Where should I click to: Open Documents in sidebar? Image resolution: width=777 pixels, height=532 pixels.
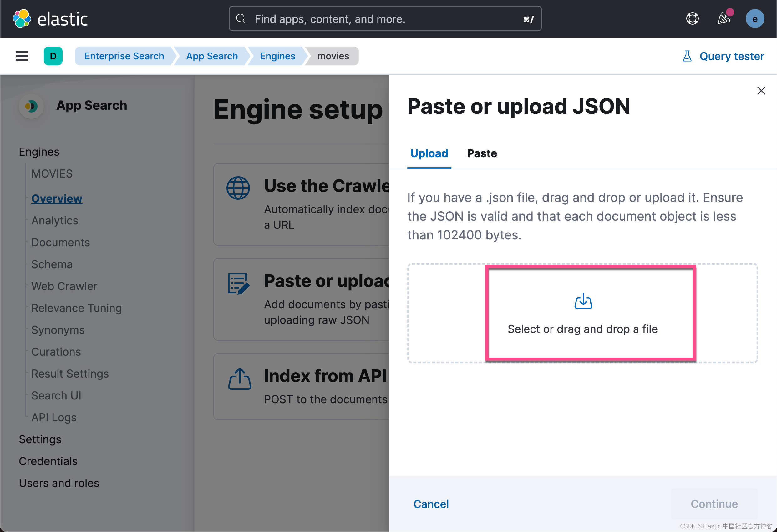(x=60, y=242)
